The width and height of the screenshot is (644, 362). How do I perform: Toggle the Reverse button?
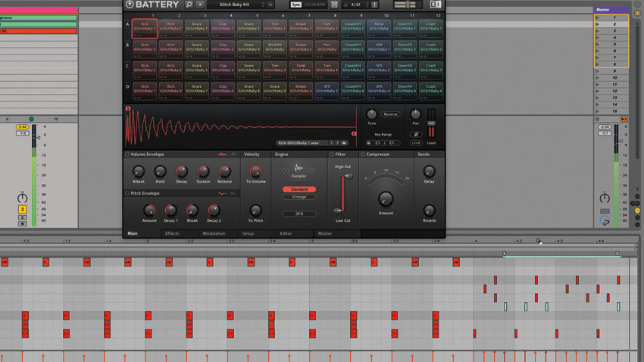(x=390, y=114)
